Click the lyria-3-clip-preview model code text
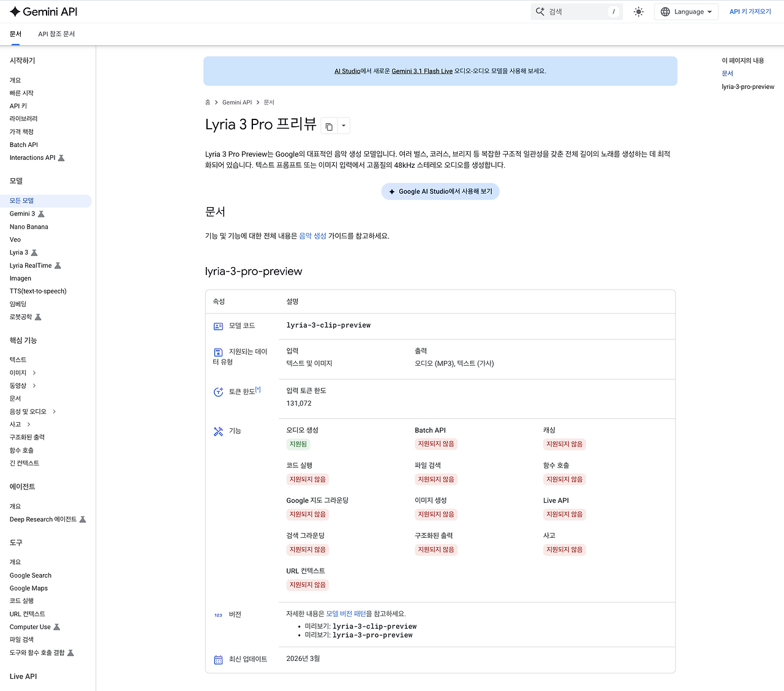The height and width of the screenshot is (691, 784). click(x=328, y=325)
